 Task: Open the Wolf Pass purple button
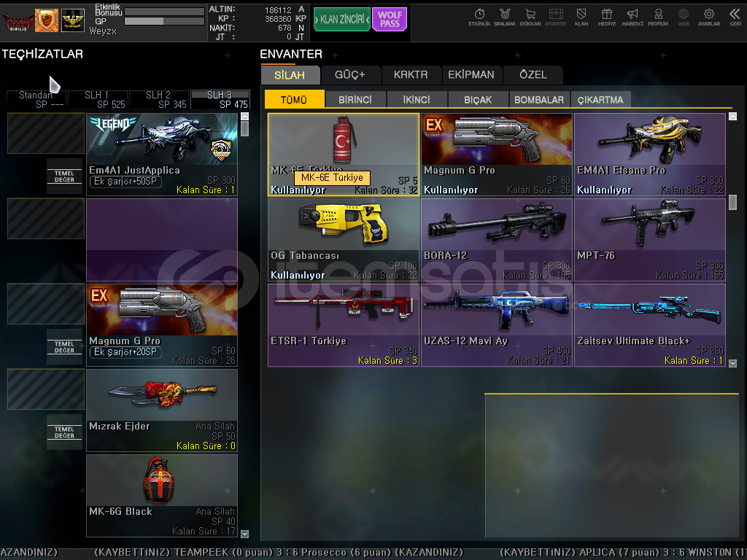point(390,19)
